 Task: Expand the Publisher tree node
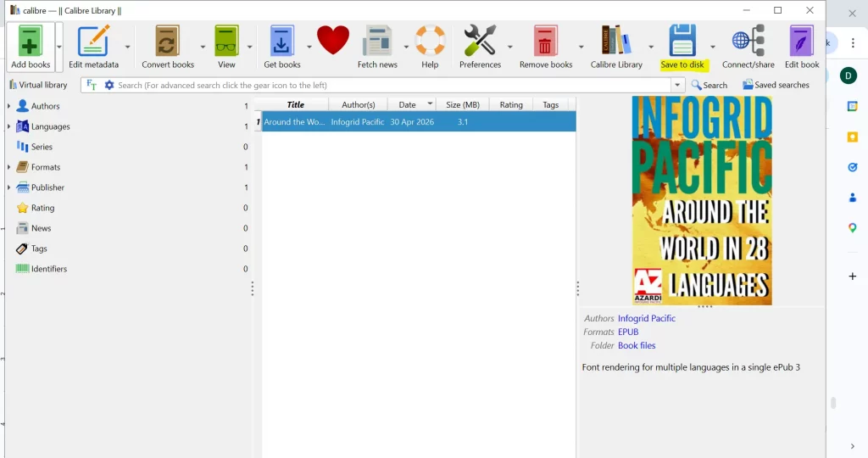click(8, 187)
